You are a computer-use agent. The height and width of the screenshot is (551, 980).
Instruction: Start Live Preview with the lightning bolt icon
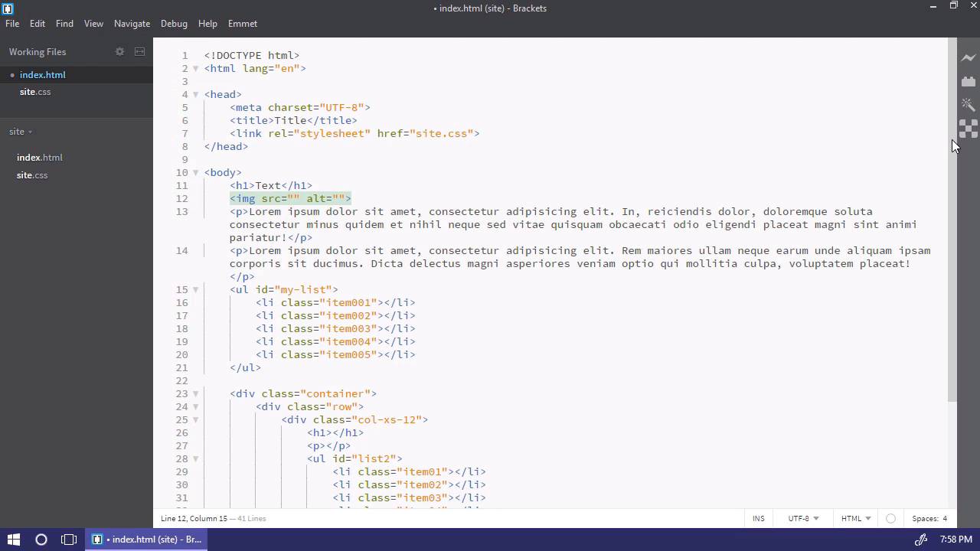pos(969,58)
